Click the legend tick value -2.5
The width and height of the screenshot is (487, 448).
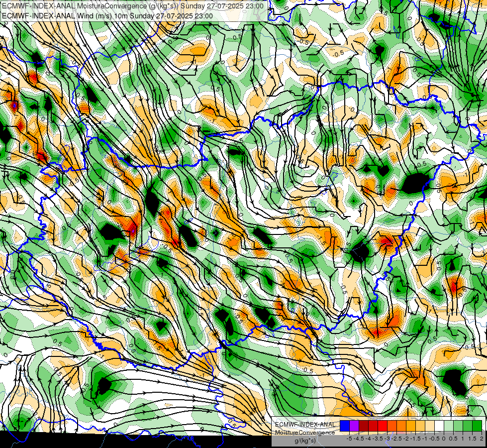396,439
